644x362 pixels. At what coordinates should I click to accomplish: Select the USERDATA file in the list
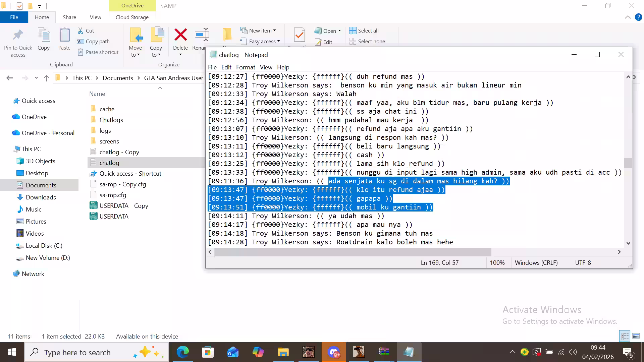coord(114,216)
